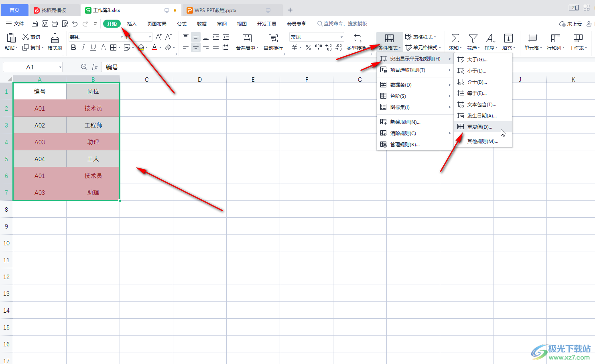The width and height of the screenshot is (595, 364).
Task: Toggle Underline formatting
Action: point(93,48)
